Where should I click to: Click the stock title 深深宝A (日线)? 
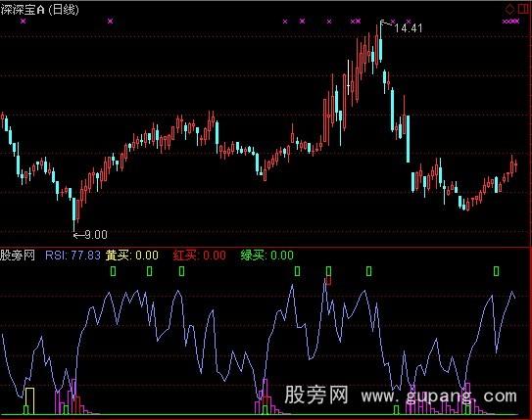[39, 10]
